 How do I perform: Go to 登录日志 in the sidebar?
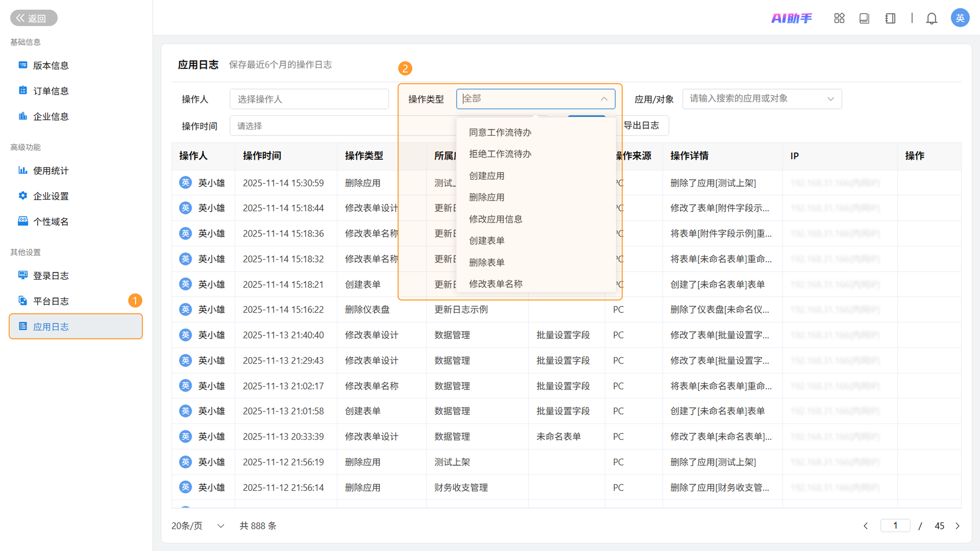click(x=51, y=276)
